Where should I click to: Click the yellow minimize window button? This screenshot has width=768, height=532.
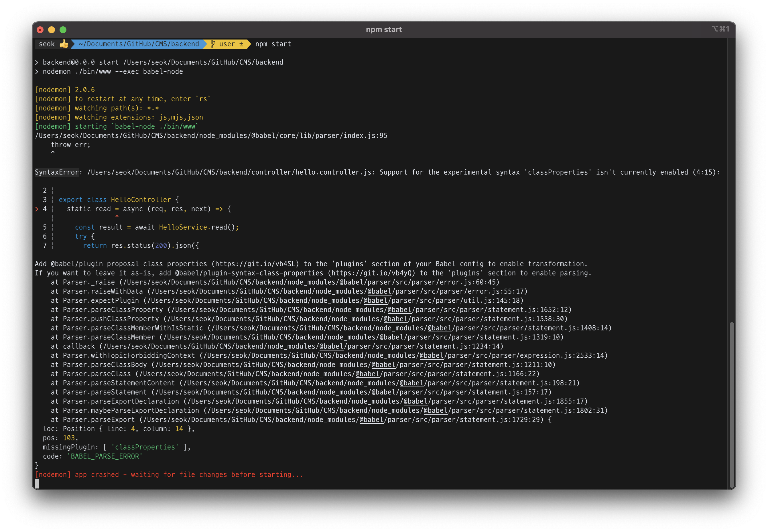tap(51, 30)
